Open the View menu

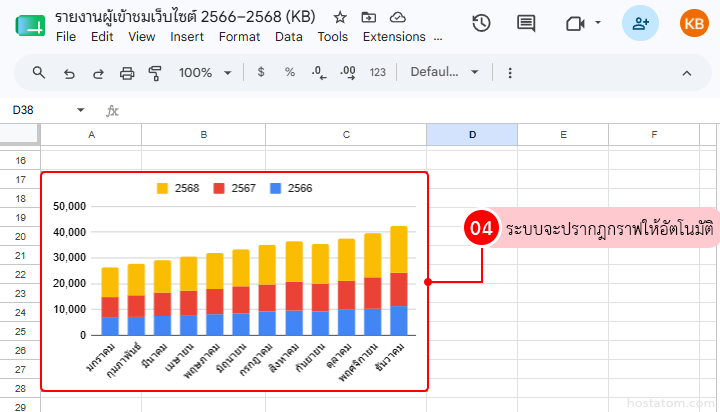pos(141,37)
